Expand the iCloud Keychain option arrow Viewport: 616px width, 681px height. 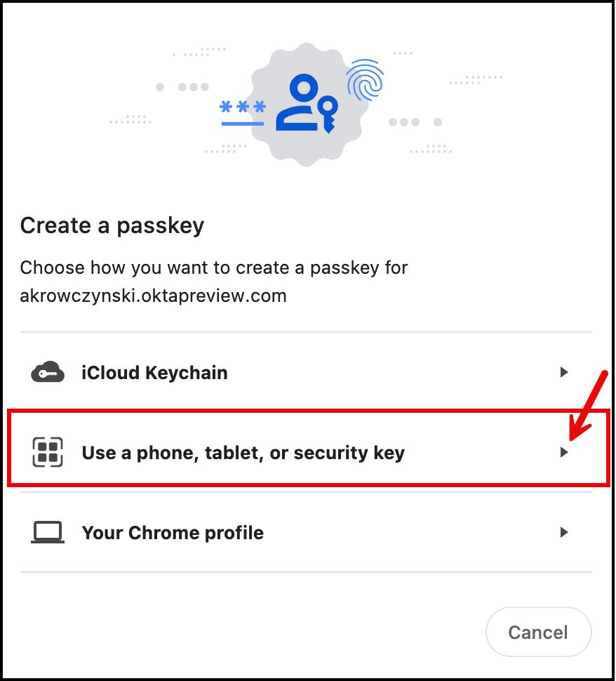[x=563, y=372]
